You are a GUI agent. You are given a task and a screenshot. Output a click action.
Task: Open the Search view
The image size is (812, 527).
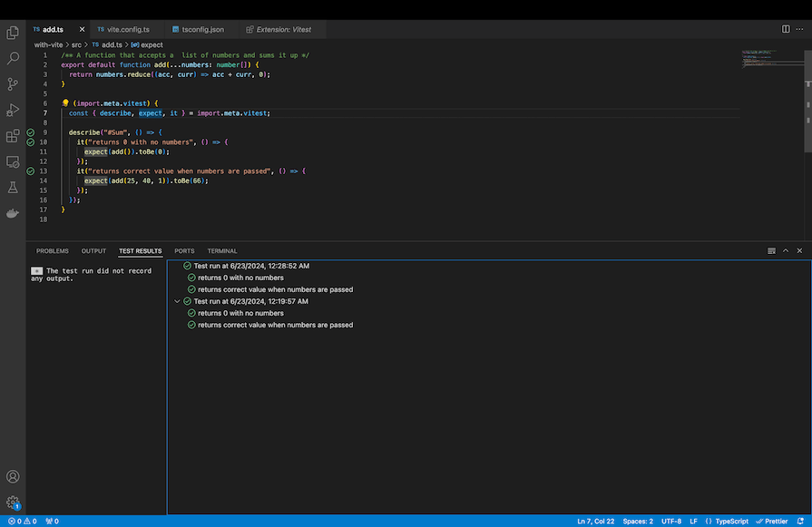13,58
